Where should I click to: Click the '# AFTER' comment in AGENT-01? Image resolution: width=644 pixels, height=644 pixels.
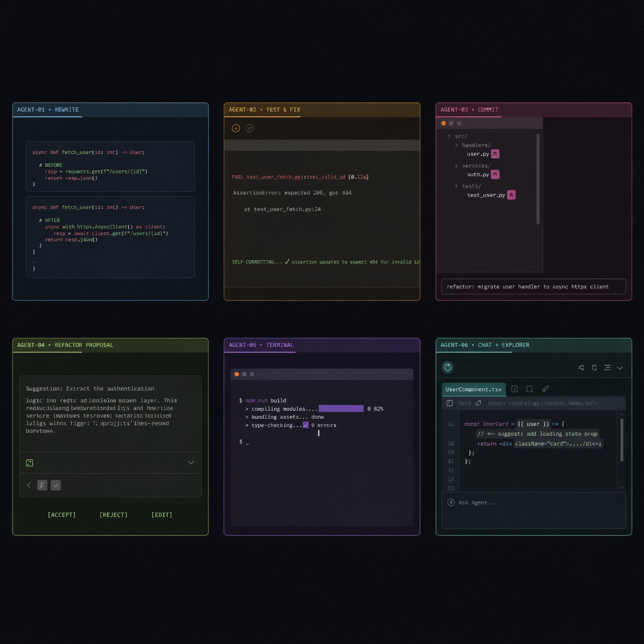coord(49,220)
